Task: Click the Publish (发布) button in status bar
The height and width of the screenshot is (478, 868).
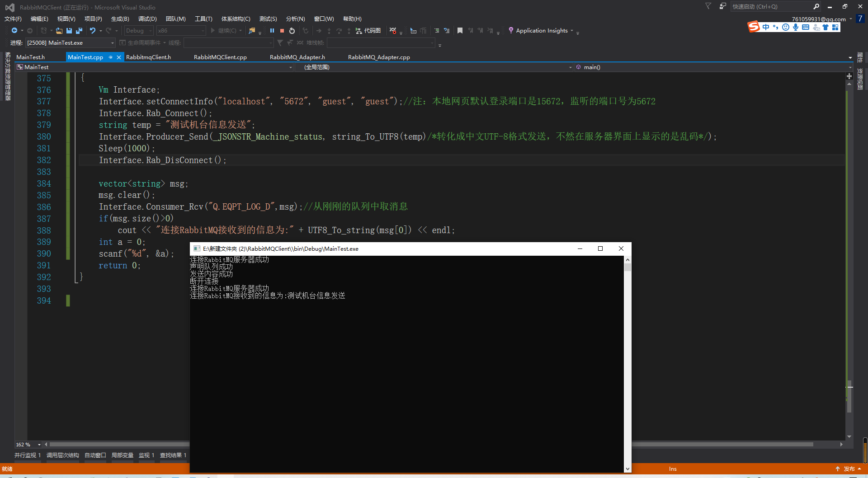Action: pyautogui.click(x=849, y=469)
